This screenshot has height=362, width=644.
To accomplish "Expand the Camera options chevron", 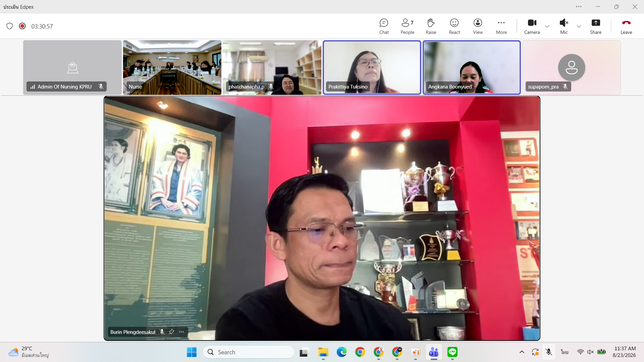I will tap(547, 26).
